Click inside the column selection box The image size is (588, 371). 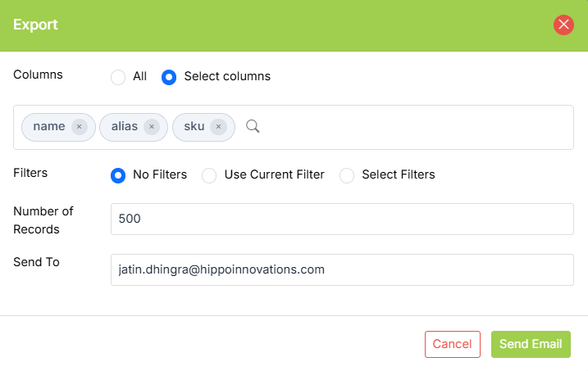tap(410, 127)
